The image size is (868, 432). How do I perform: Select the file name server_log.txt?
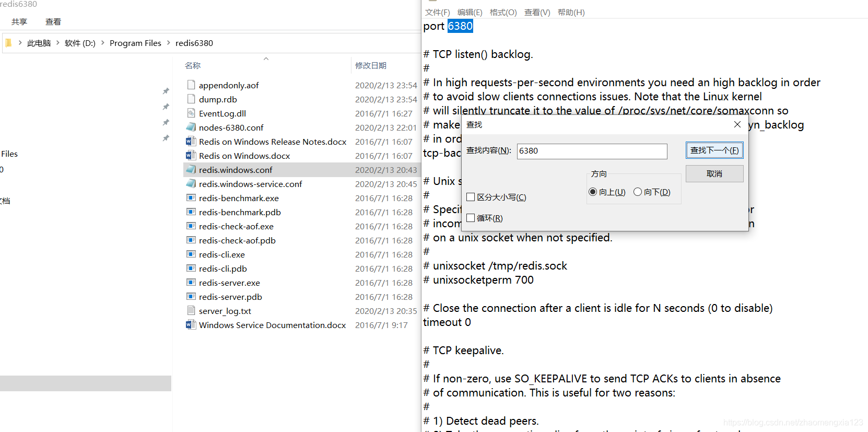click(225, 311)
